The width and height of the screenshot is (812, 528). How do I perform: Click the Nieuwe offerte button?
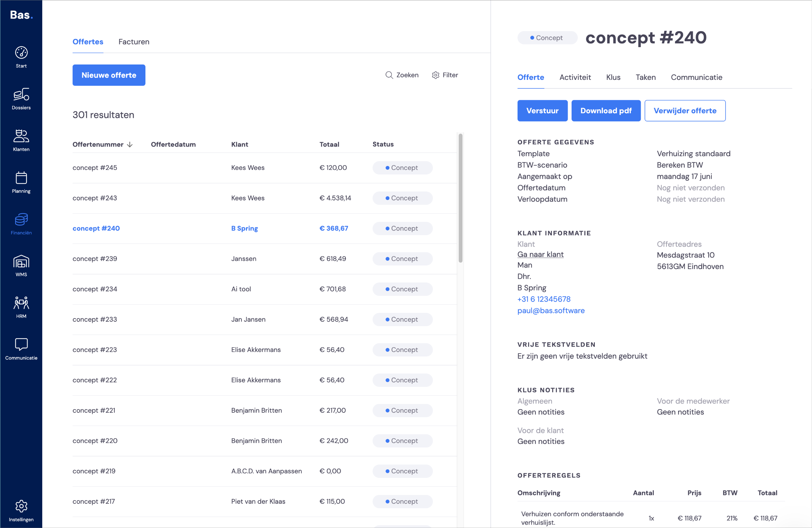[x=109, y=75]
